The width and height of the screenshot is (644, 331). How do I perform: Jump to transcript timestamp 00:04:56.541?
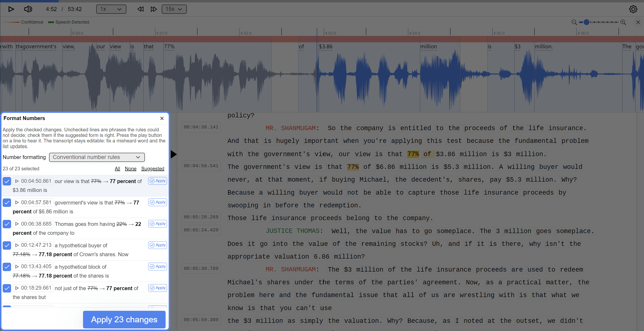click(201, 166)
